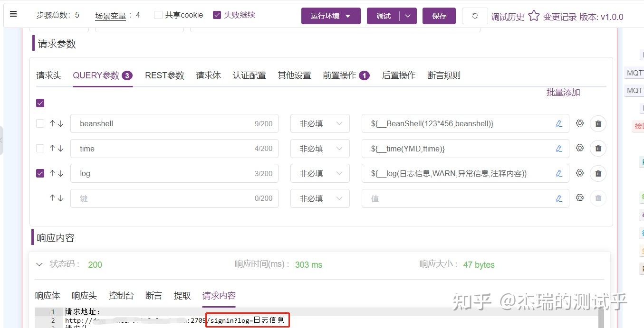Open 提取 response tab
The image size is (644, 328).
[182, 296]
